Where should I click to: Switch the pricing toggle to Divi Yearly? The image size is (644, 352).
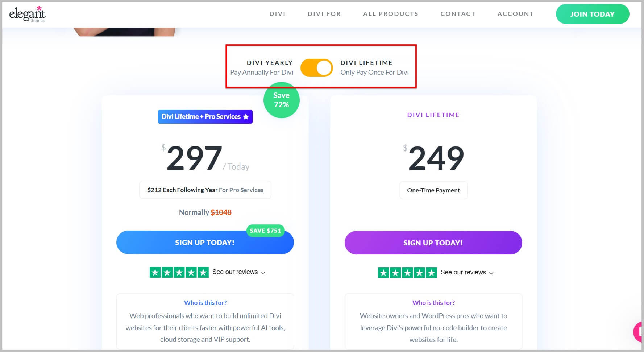click(316, 68)
